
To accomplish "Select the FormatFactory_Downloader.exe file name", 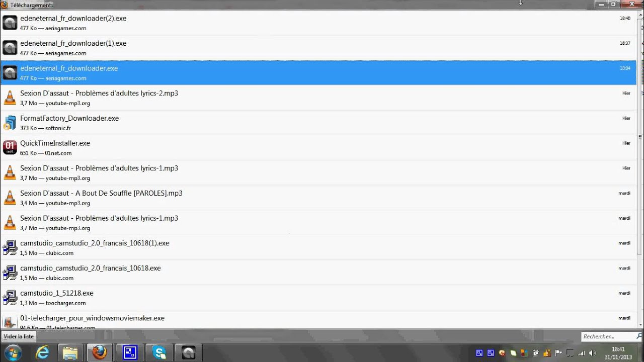I will (69, 118).
